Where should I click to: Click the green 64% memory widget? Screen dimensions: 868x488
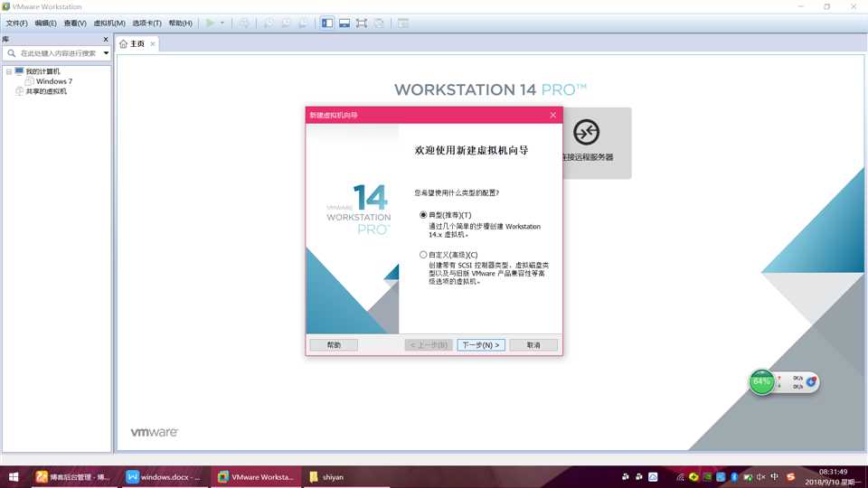point(761,381)
